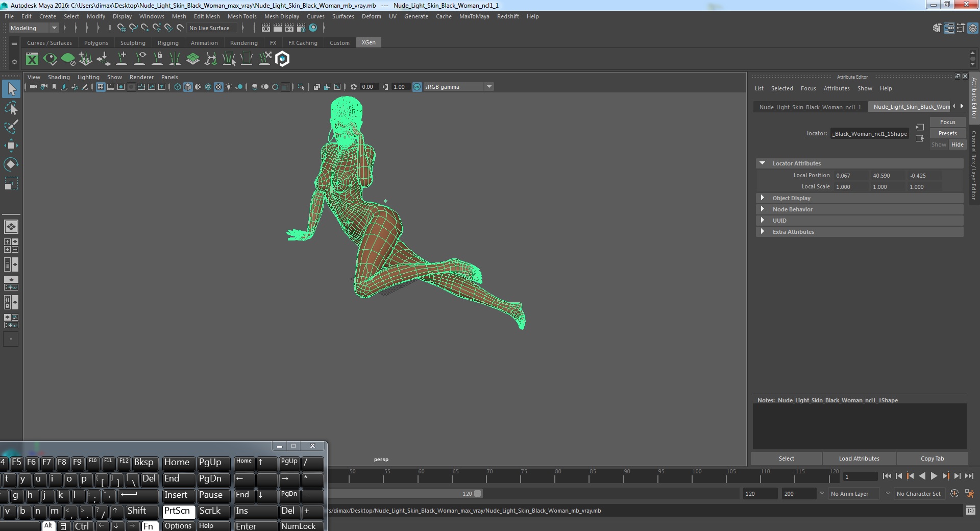Click the range slider end handle
This screenshot has height=531, width=980.
point(477,494)
